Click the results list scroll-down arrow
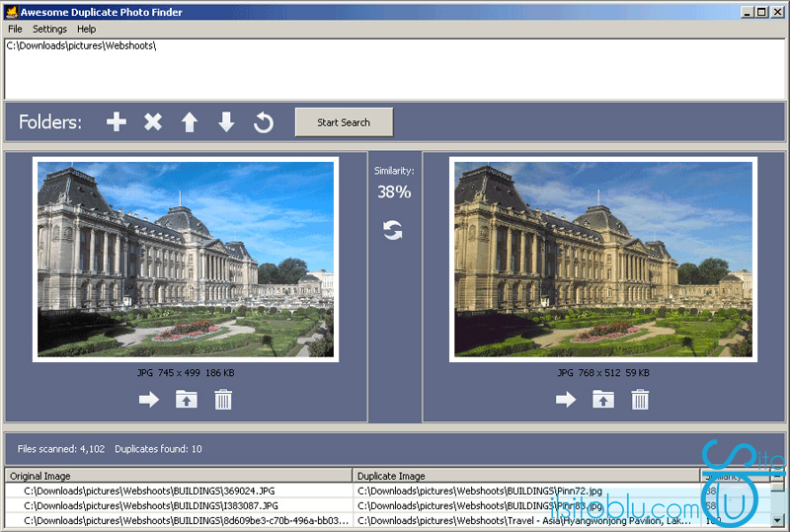This screenshot has width=790, height=532. (777, 520)
